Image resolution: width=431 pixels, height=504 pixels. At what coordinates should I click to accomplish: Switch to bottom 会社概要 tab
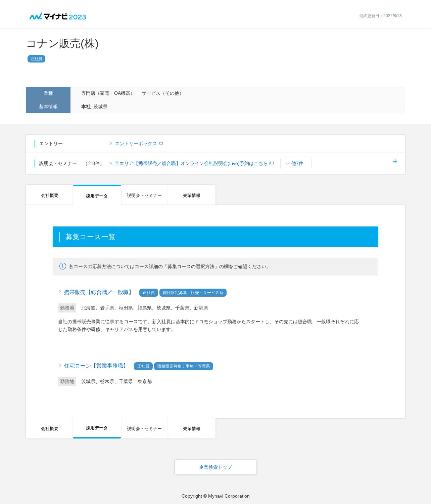[x=49, y=428]
